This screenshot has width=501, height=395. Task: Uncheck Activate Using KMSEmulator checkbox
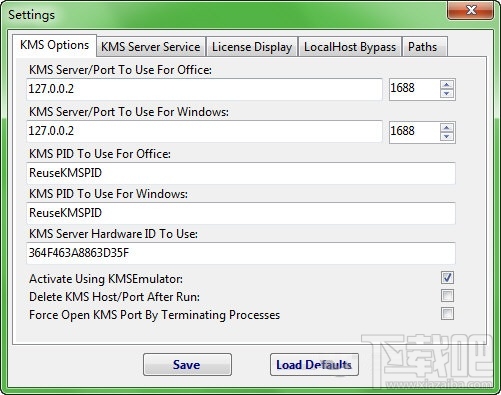click(x=447, y=278)
